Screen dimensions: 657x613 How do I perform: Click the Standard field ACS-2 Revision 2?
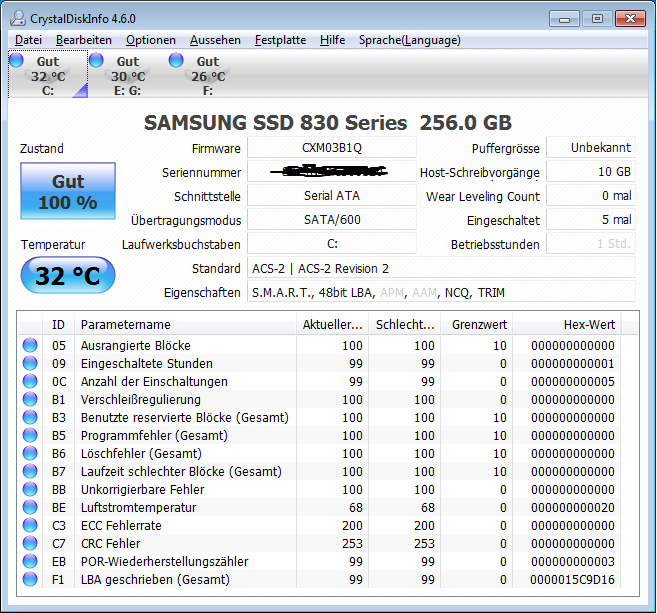442,268
